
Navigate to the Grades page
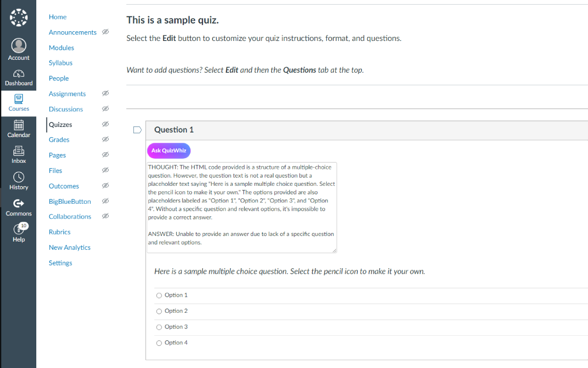coord(58,139)
